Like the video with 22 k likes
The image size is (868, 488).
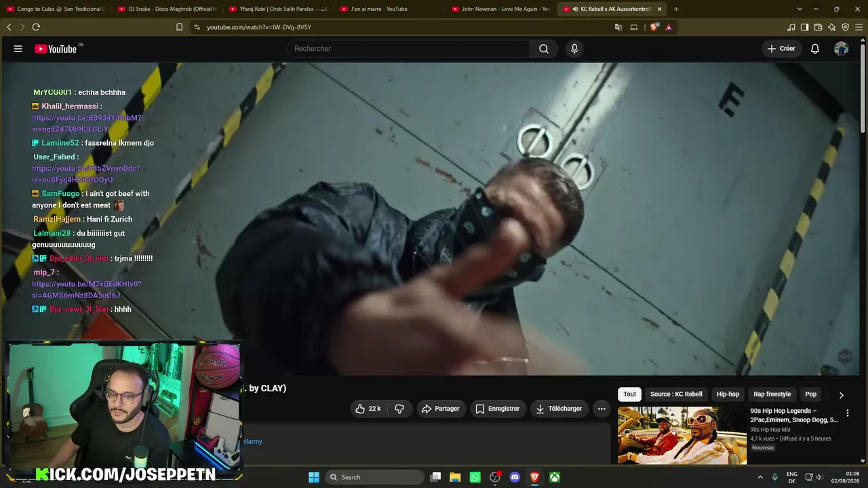click(x=368, y=409)
